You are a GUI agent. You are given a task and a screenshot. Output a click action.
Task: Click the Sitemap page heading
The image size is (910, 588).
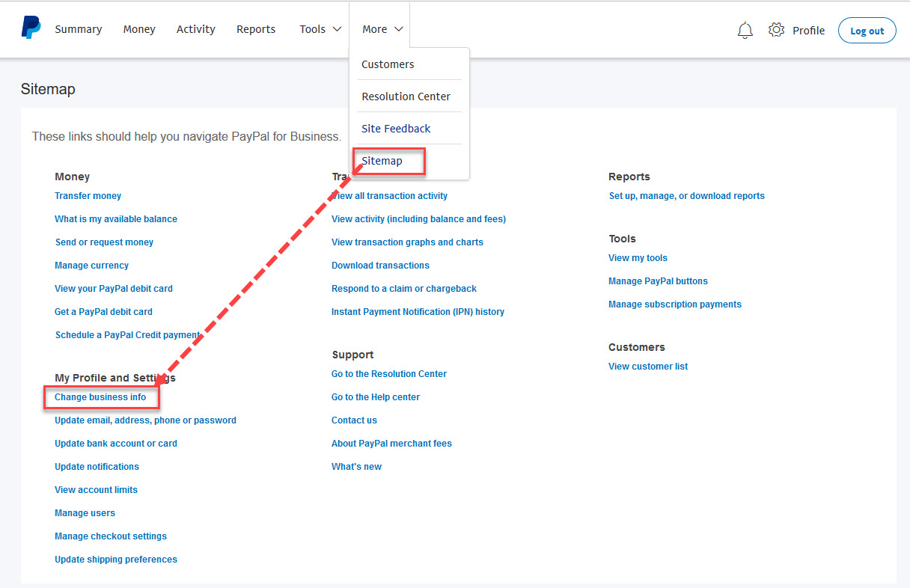(48, 90)
